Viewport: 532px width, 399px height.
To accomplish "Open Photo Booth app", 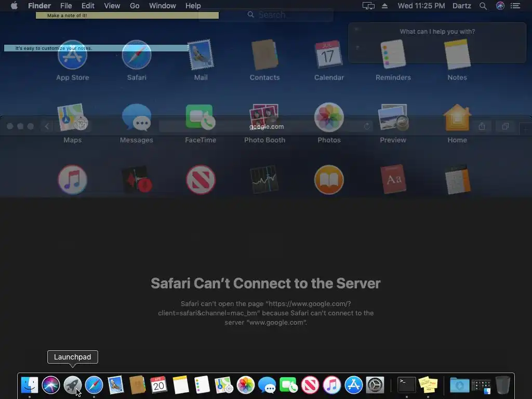I will pos(264,117).
